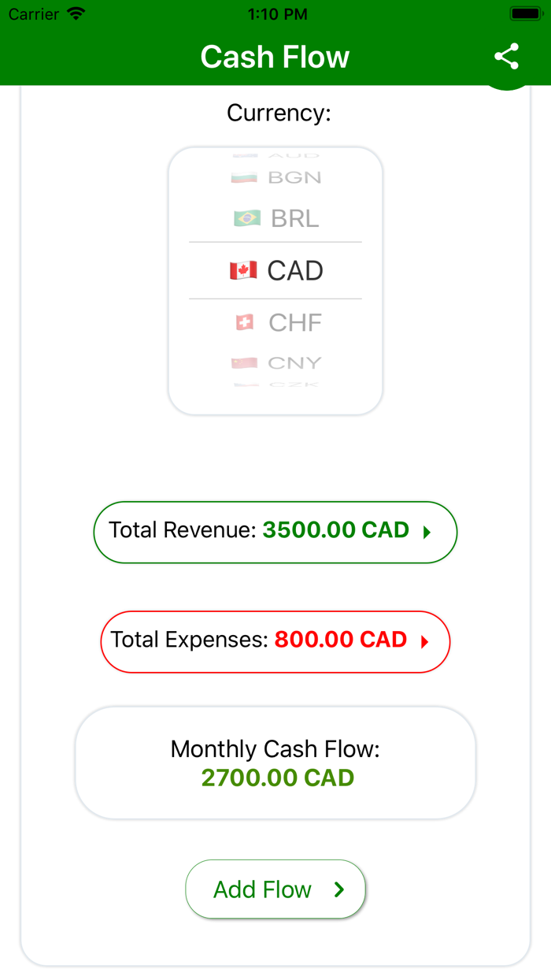Tap the Brazilian flag icon beside BRL

click(x=244, y=218)
